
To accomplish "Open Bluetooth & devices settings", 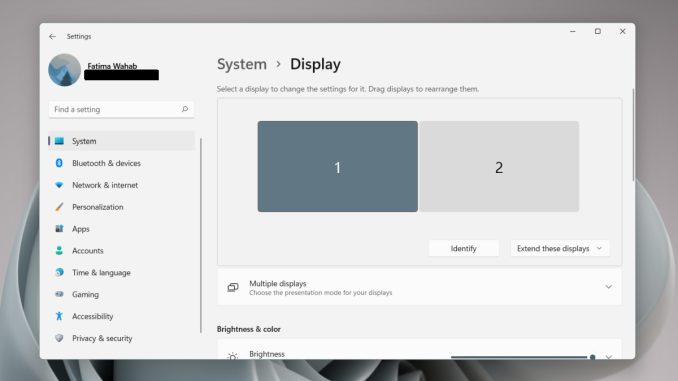I will click(122, 163).
